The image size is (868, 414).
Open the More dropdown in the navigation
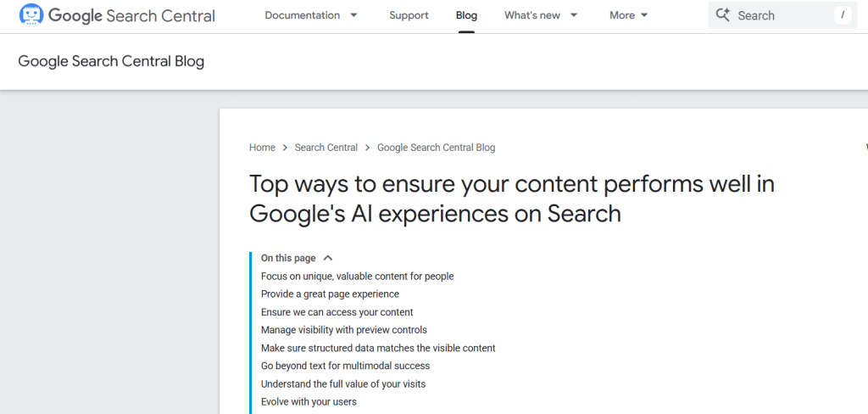pyautogui.click(x=628, y=15)
